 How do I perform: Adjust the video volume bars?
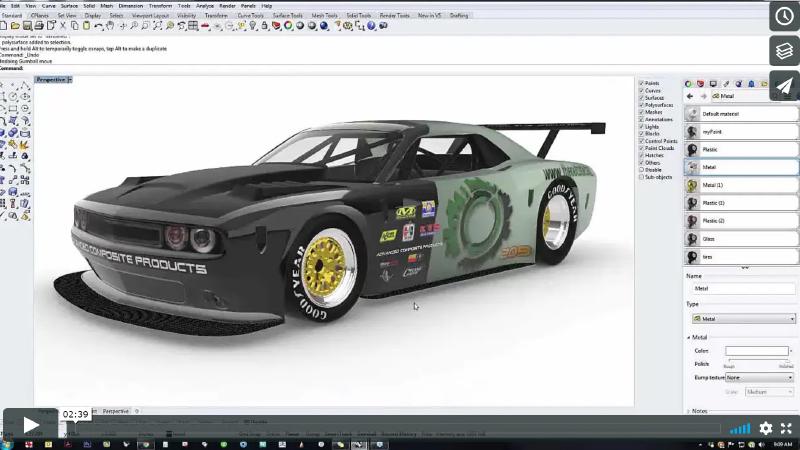point(740,429)
